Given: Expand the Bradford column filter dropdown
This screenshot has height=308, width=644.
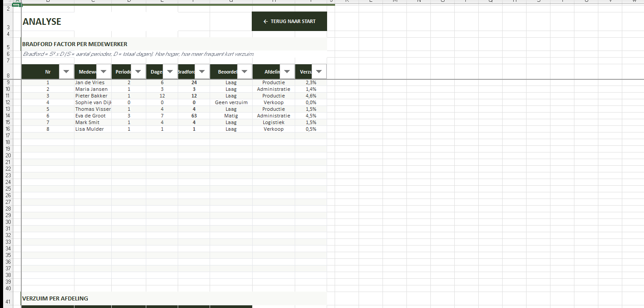Looking at the screenshot, I should pos(202,71).
